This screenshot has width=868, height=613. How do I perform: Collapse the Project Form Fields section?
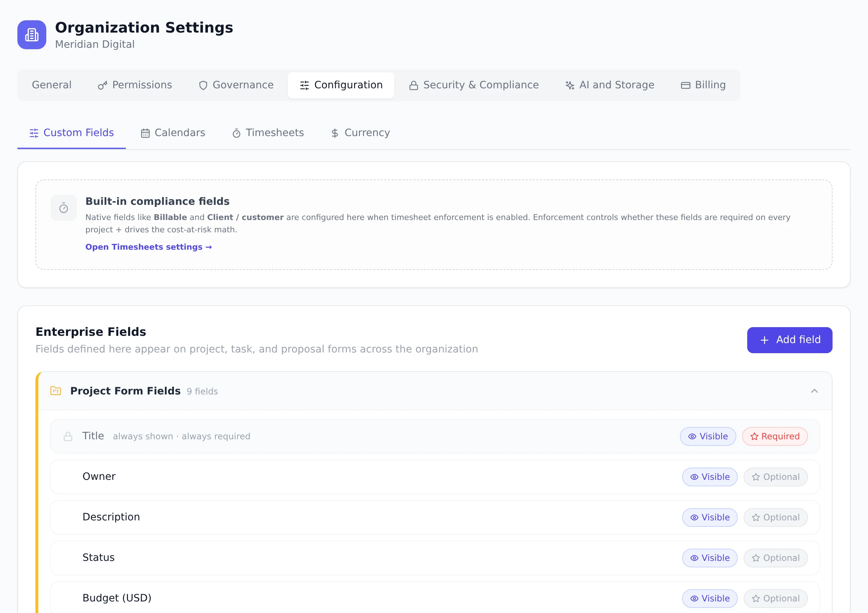814,391
